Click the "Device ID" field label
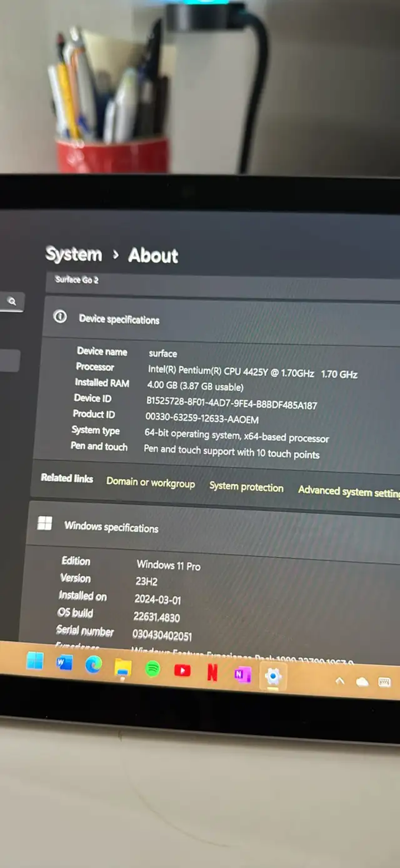 (92, 398)
